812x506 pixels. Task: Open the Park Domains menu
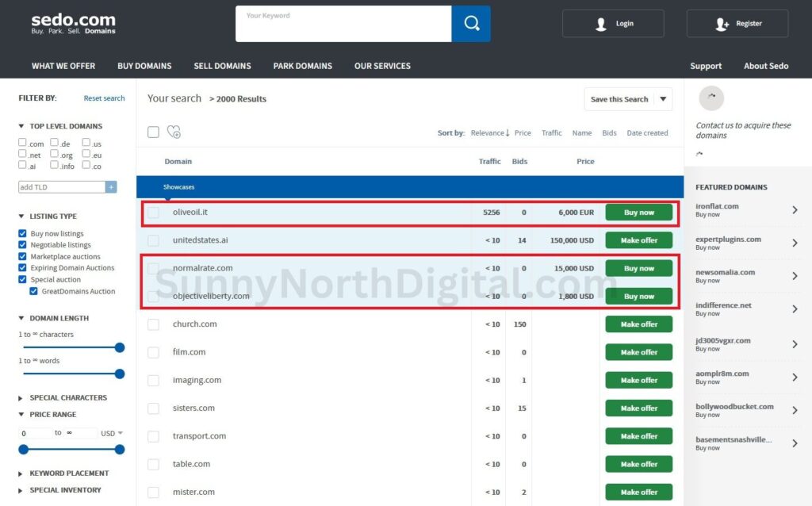point(302,66)
